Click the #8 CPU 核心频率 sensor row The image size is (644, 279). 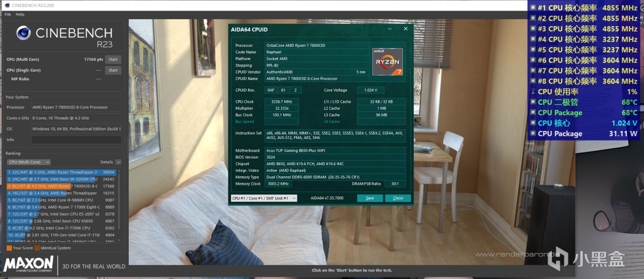point(584,81)
